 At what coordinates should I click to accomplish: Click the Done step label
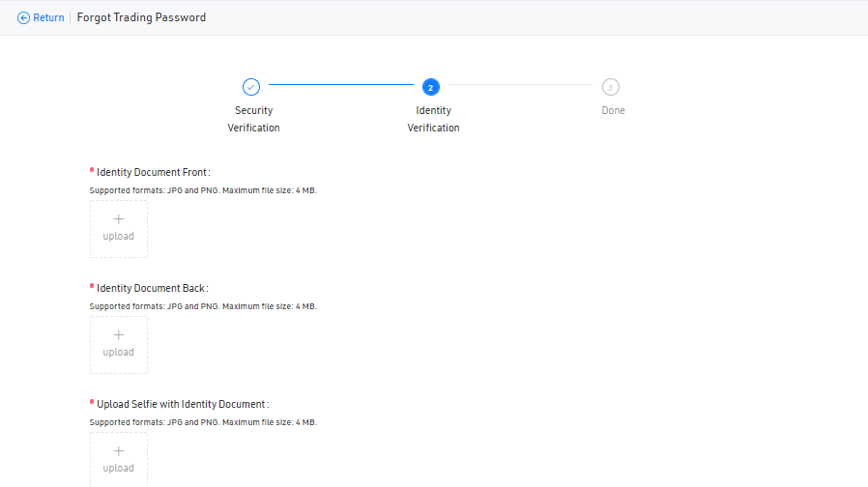click(x=613, y=110)
